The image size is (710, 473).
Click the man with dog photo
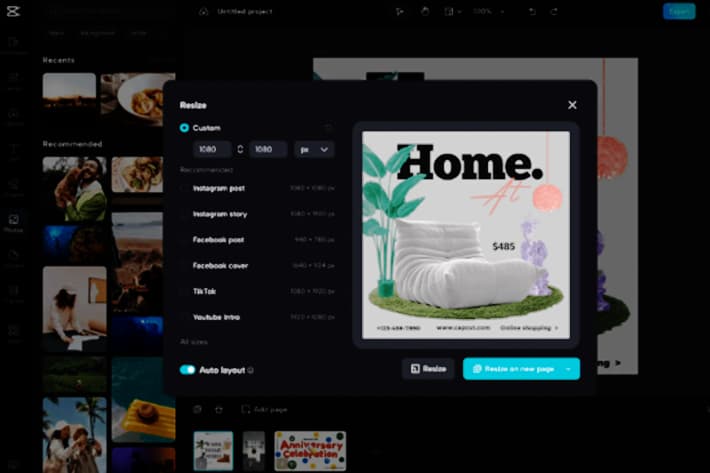click(75, 189)
